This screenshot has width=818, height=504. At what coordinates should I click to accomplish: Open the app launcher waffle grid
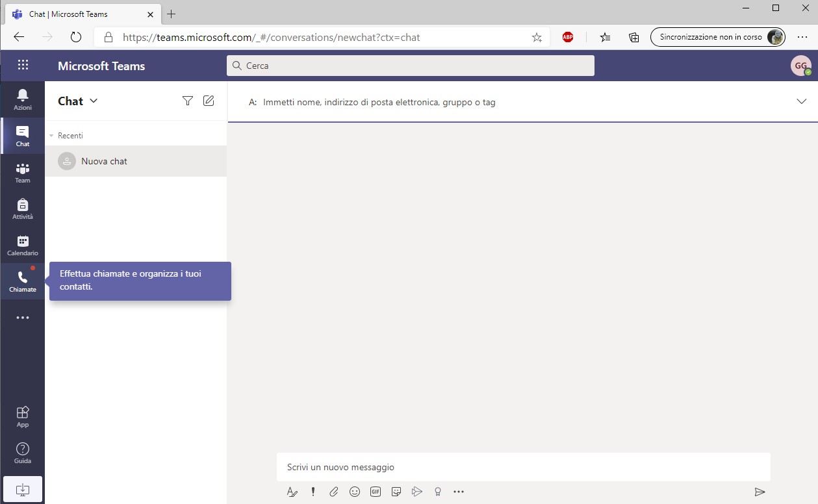tap(23, 65)
